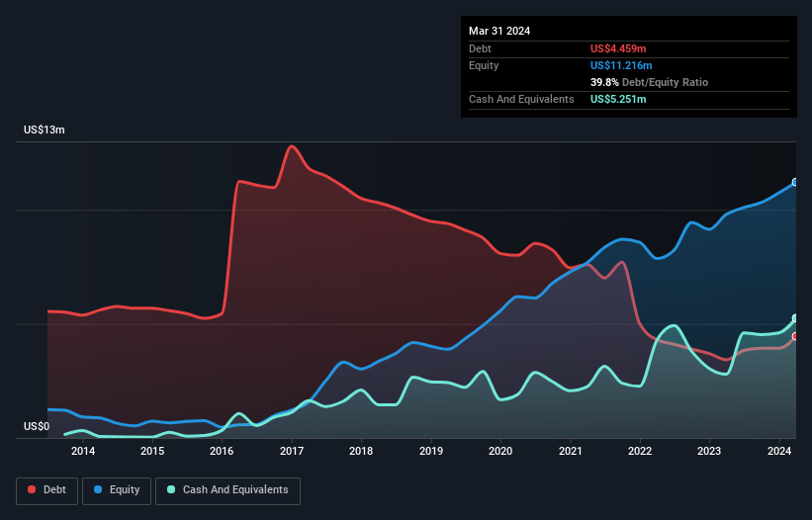This screenshot has width=812, height=520.
Task: Click the blue Equity endpoint marker
Action: click(x=795, y=182)
